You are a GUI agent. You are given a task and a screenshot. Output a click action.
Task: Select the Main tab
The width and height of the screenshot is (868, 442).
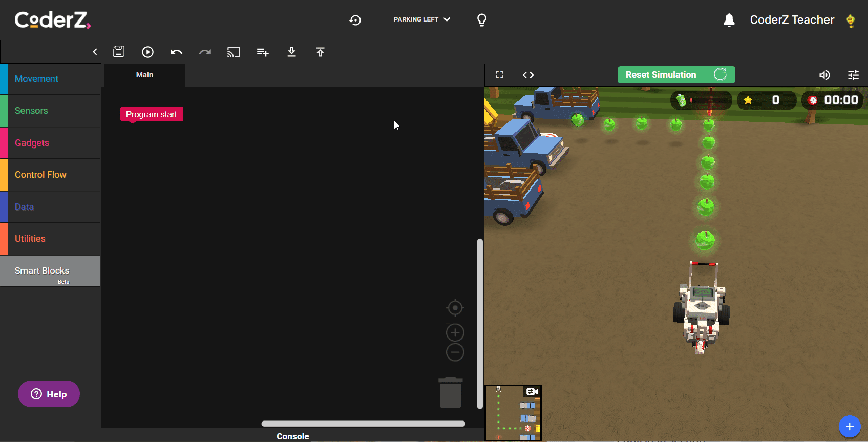pyautogui.click(x=144, y=75)
